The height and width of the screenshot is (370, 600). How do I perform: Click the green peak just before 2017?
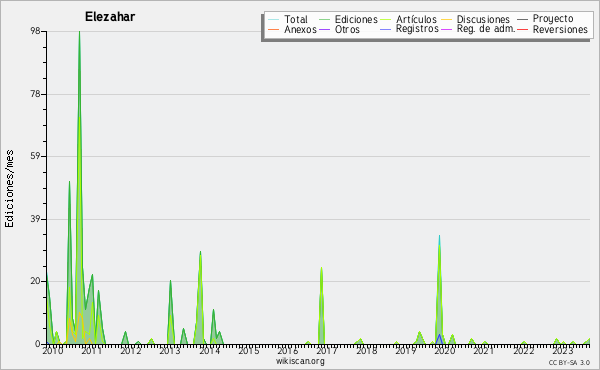321,306
